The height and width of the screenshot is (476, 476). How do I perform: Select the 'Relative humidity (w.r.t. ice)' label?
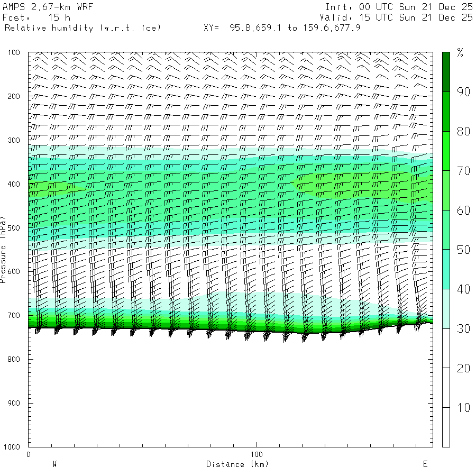[82, 28]
